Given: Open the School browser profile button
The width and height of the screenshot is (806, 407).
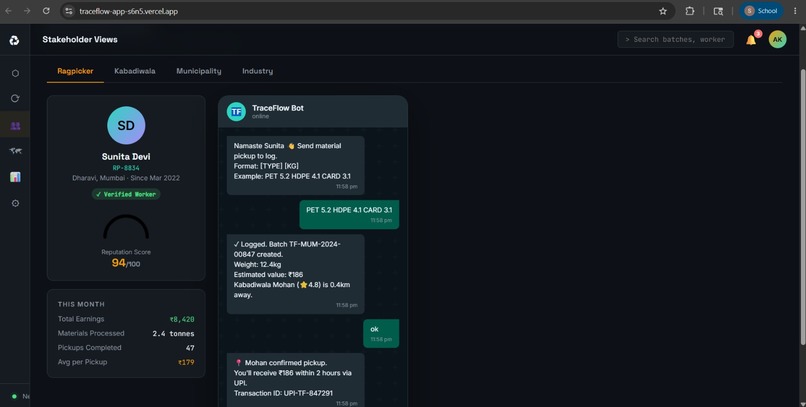Looking at the screenshot, I should pyautogui.click(x=761, y=11).
